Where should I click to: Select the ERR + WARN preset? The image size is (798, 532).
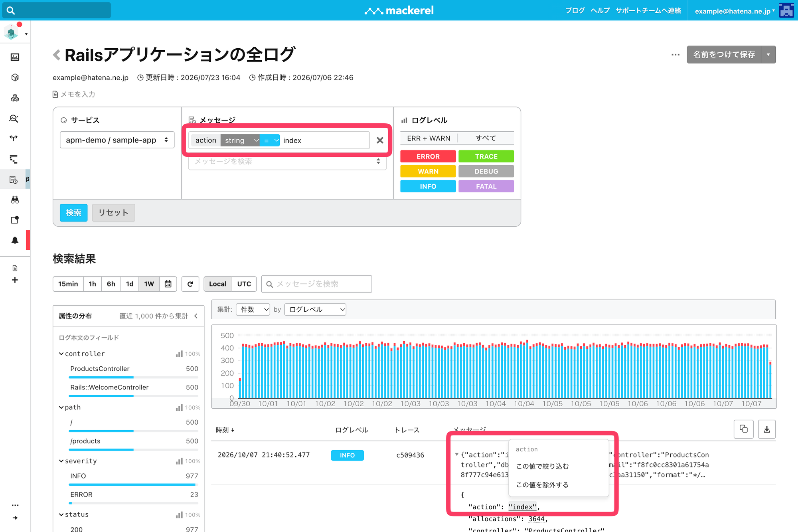tap(429, 138)
